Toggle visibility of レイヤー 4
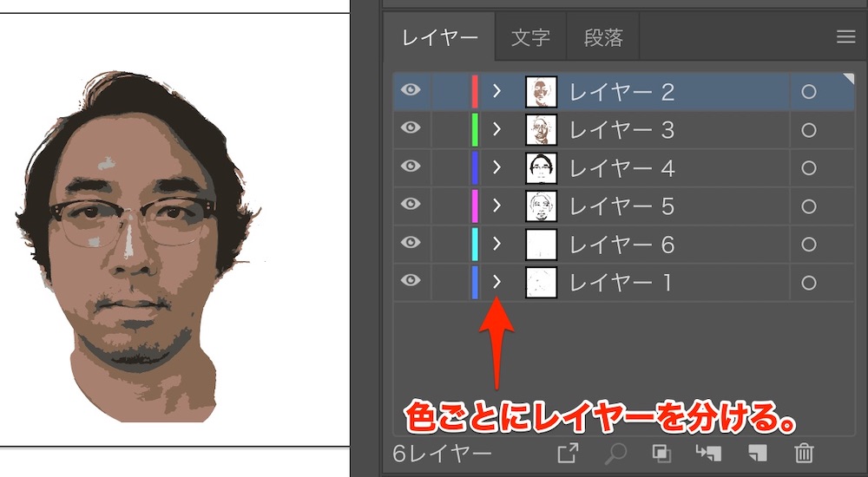Screen dimensions: 868x477 pyautogui.click(x=411, y=167)
